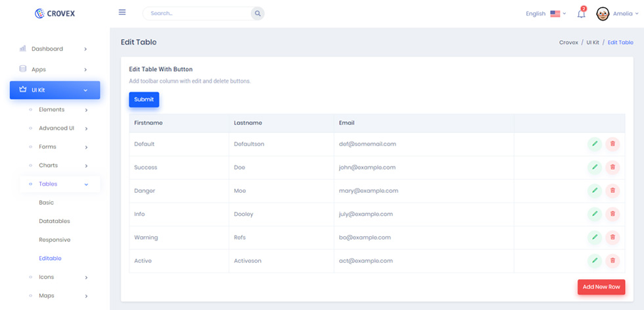The height and width of the screenshot is (310, 644).
Task: Click the Amelia username
Action: (623, 14)
